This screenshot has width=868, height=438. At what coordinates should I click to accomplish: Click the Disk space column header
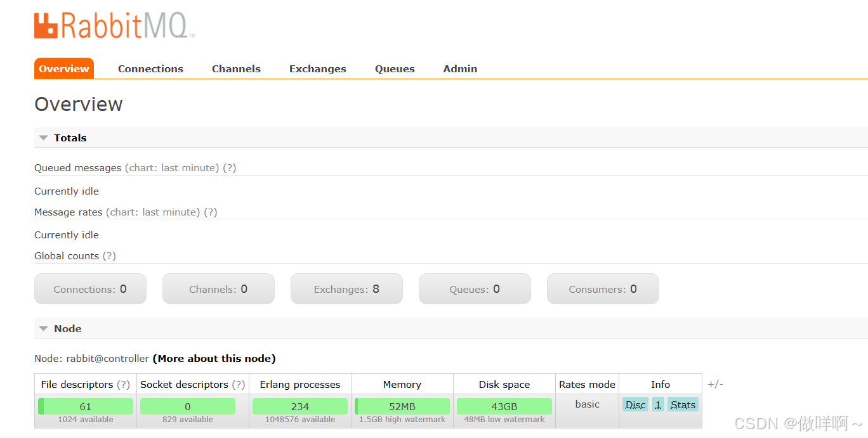tap(504, 384)
